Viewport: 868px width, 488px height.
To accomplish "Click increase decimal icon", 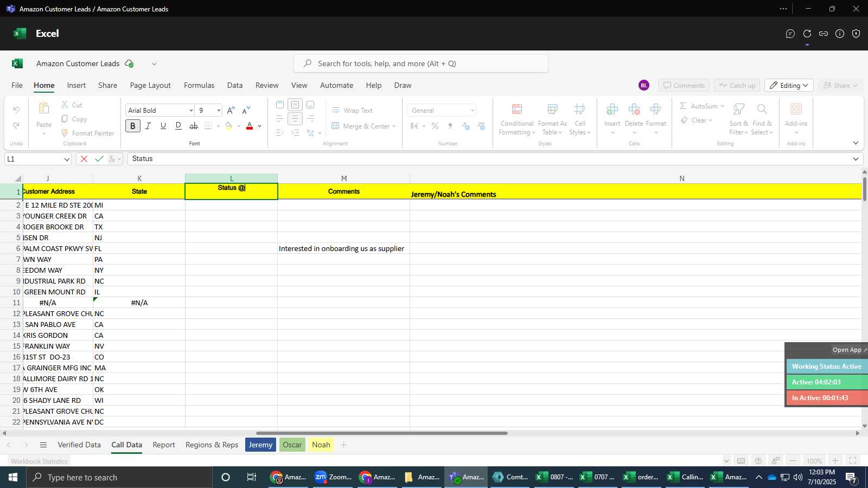I will pos(466,126).
